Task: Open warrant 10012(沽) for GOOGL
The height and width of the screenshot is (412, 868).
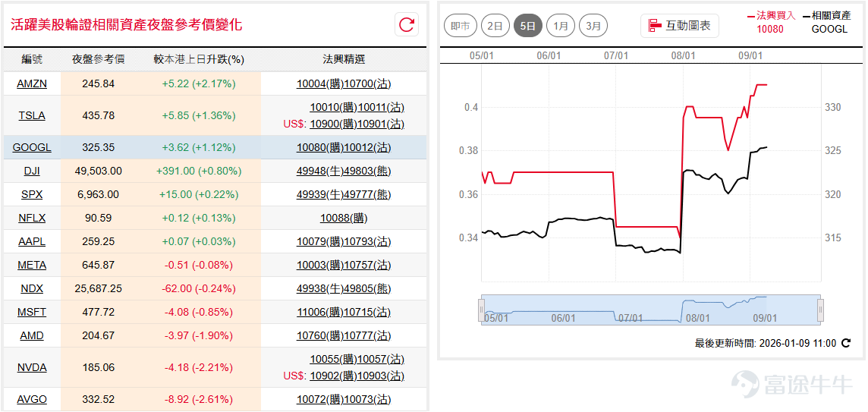Action: [367, 148]
